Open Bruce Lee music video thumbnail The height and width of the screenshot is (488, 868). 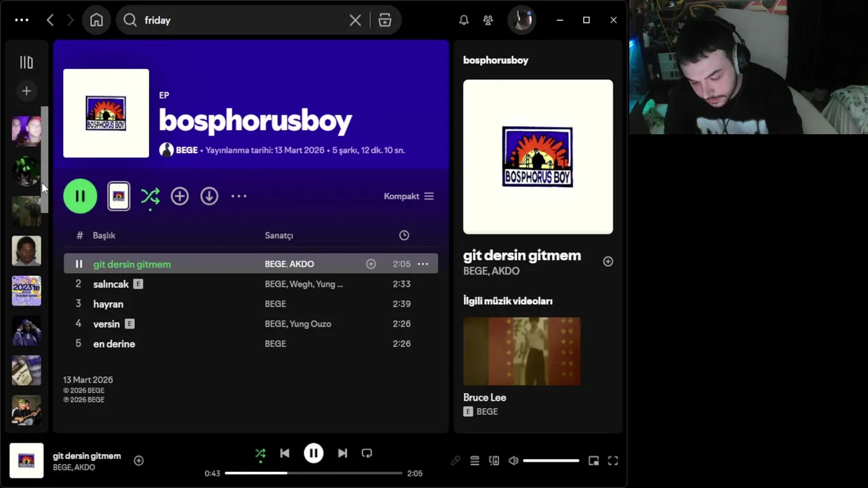tap(522, 351)
